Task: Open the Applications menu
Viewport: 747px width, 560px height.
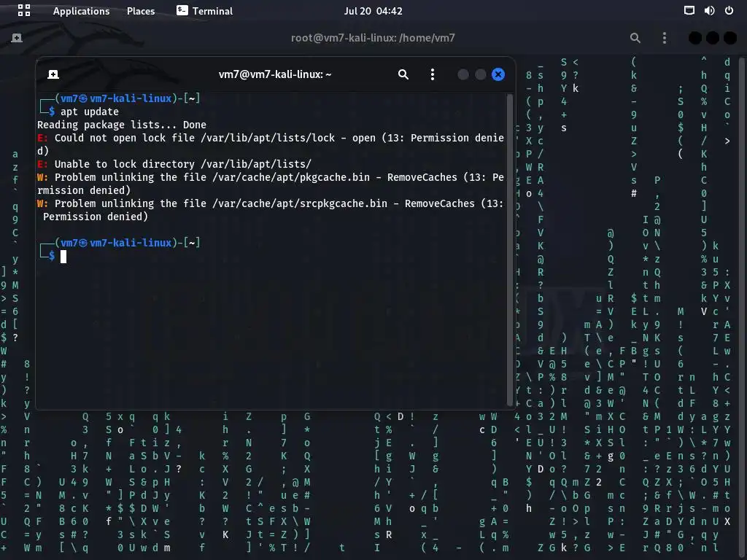Action: (x=81, y=11)
